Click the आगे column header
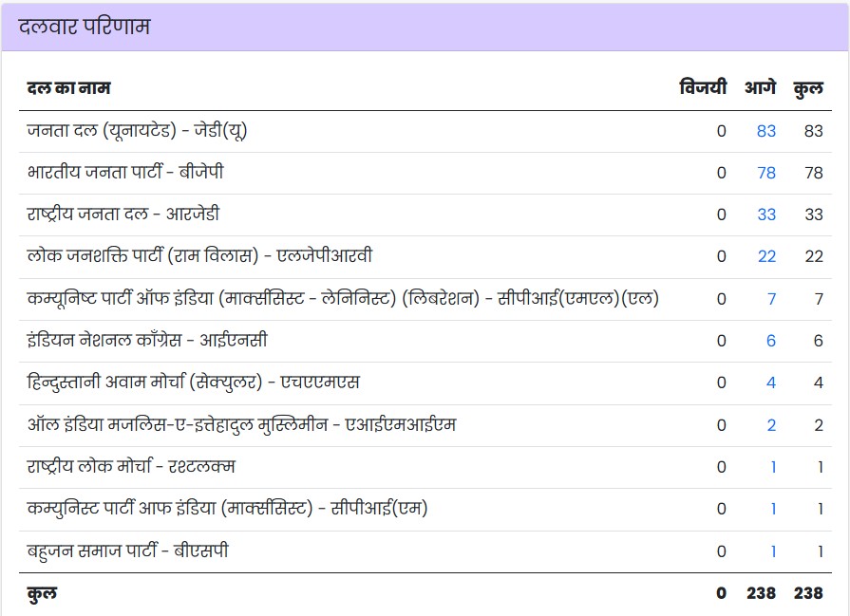Screen dimensions: 850x616 coord(760,88)
